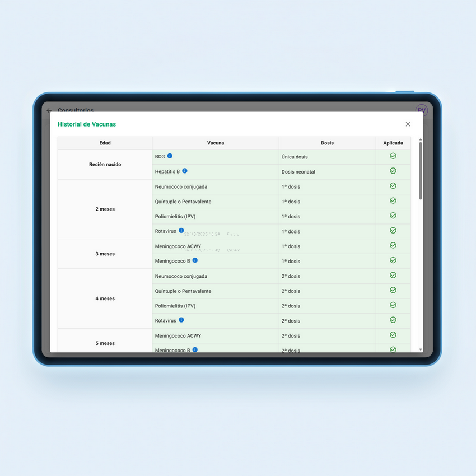Open the PV profile avatar
This screenshot has height=476, width=476.
[421, 110]
